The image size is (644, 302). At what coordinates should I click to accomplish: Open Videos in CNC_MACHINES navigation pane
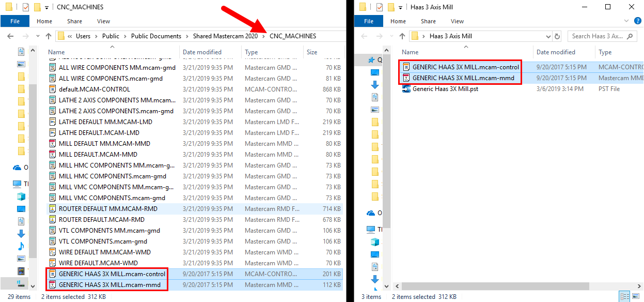[x=21, y=271]
